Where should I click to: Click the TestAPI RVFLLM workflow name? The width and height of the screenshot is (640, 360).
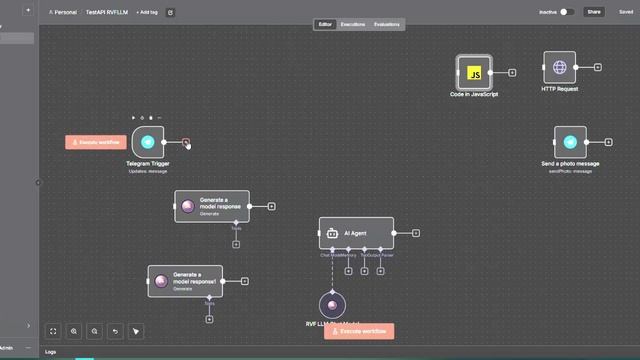107,12
